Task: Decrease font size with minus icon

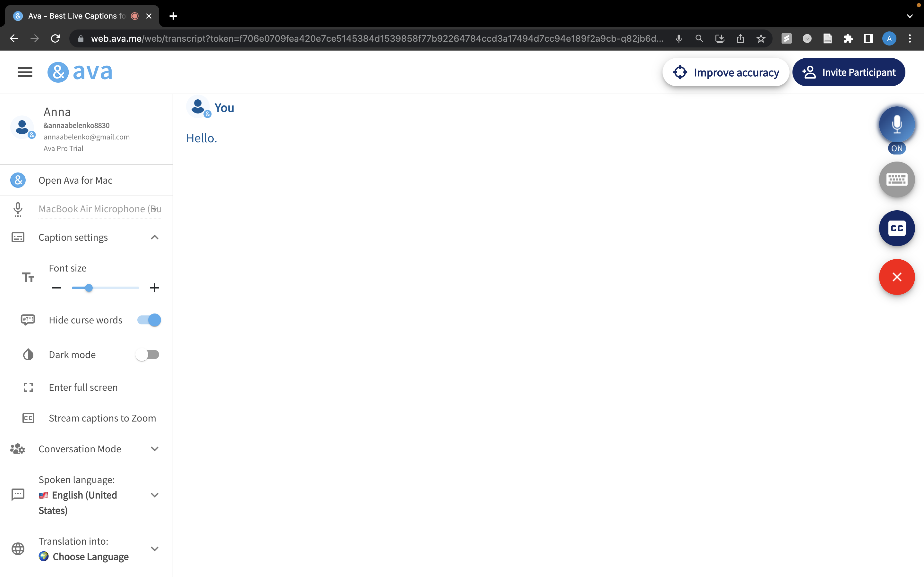Action: tap(56, 288)
